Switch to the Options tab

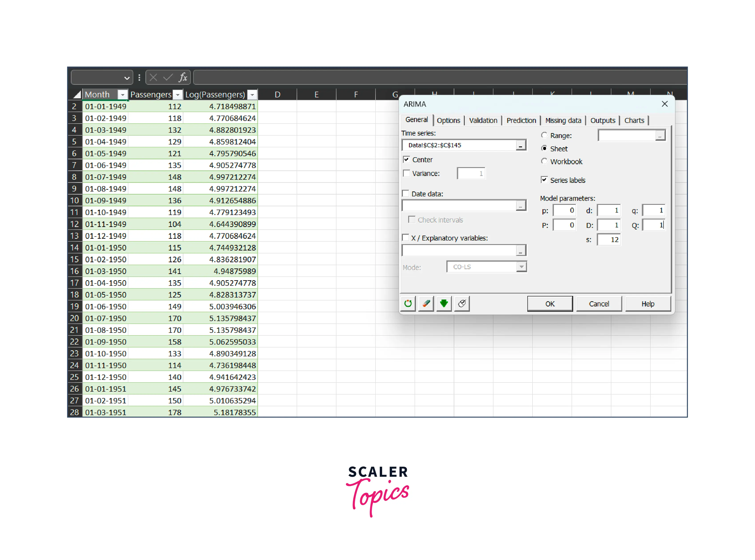point(448,120)
